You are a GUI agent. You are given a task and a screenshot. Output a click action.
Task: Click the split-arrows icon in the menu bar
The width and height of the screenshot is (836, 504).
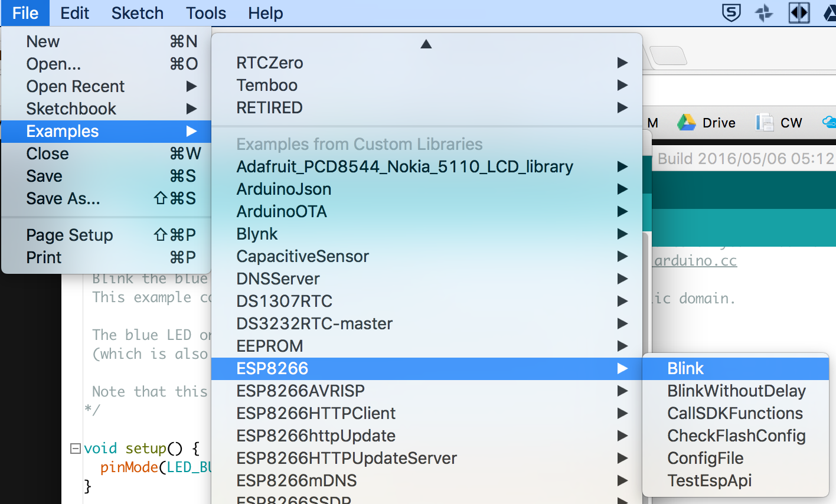tap(799, 13)
